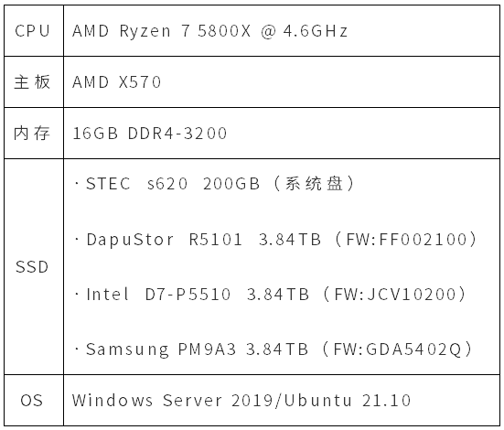Viewport: 504px width, 430px height.
Task: Click the SSD row label
Action: pos(32,266)
